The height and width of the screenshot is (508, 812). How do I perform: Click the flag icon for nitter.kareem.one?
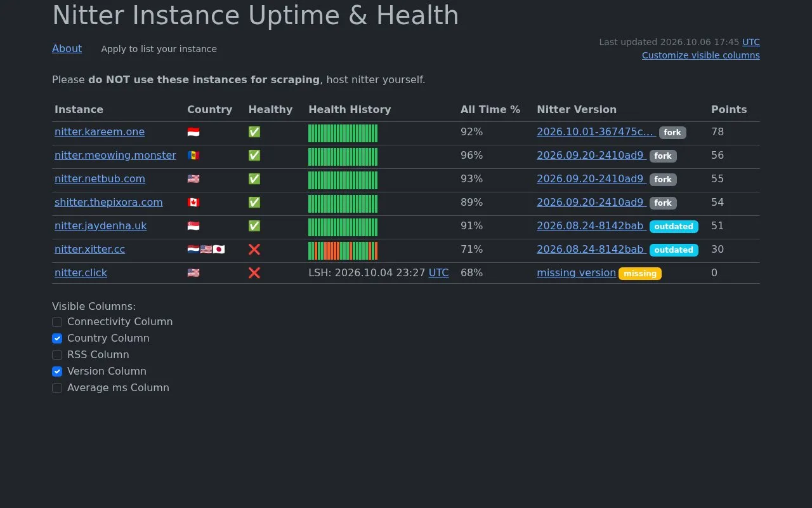pos(193,132)
